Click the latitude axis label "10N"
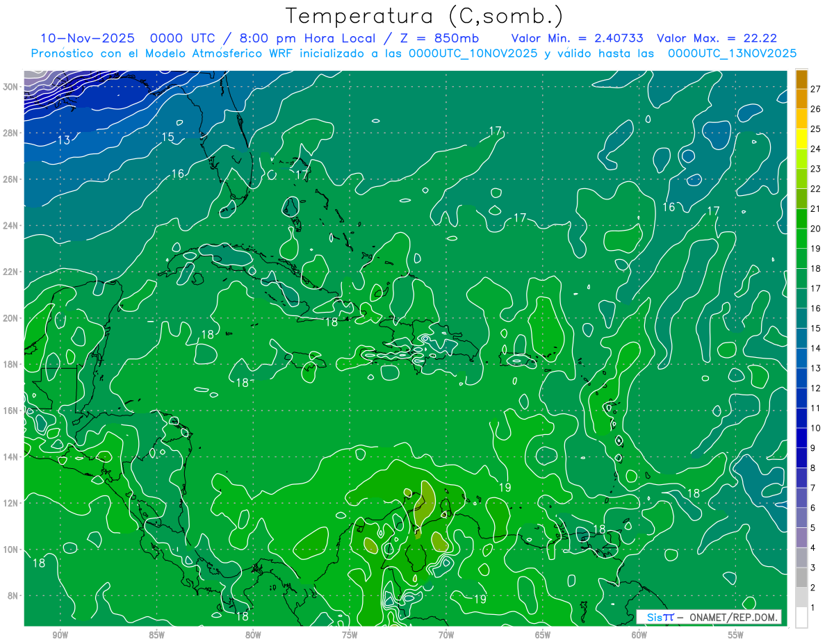The image size is (834, 644). 10,550
